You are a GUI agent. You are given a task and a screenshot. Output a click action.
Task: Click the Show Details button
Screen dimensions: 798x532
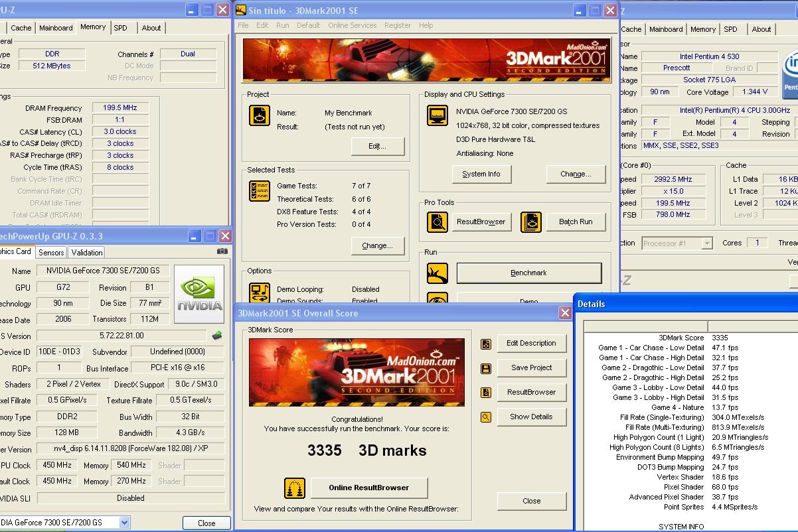pos(531,417)
